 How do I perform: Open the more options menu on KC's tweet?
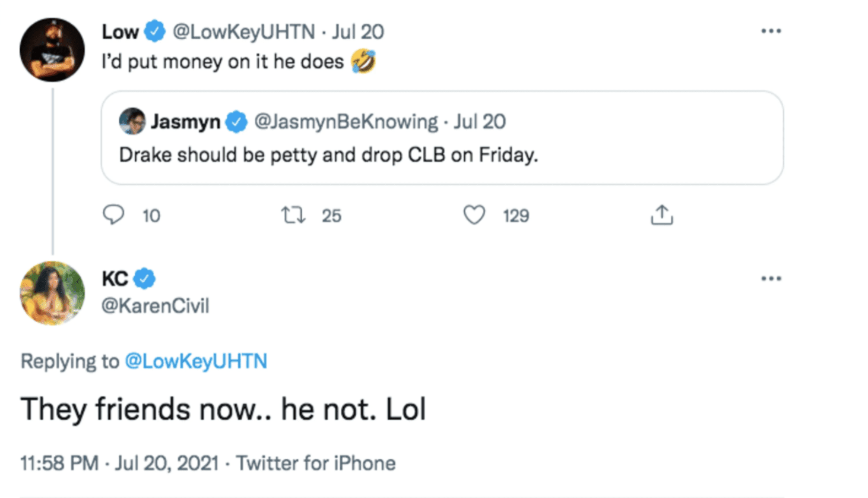[771, 279]
